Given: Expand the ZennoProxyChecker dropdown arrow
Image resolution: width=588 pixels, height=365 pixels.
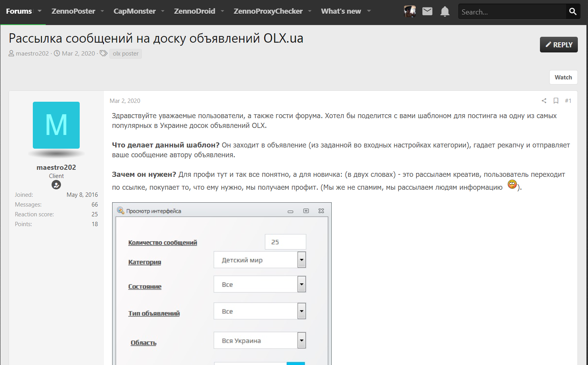Looking at the screenshot, I should (310, 11).
